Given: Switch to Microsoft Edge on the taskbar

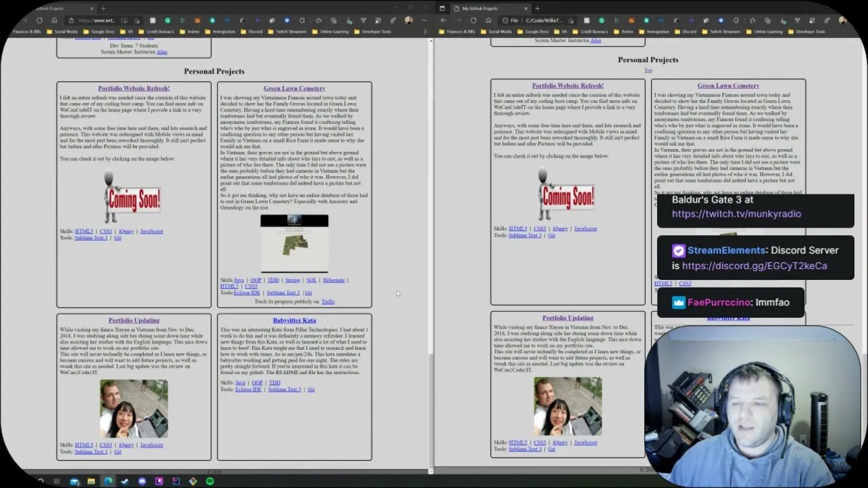Looking at the screenshot, I should (x=108, y=481).
